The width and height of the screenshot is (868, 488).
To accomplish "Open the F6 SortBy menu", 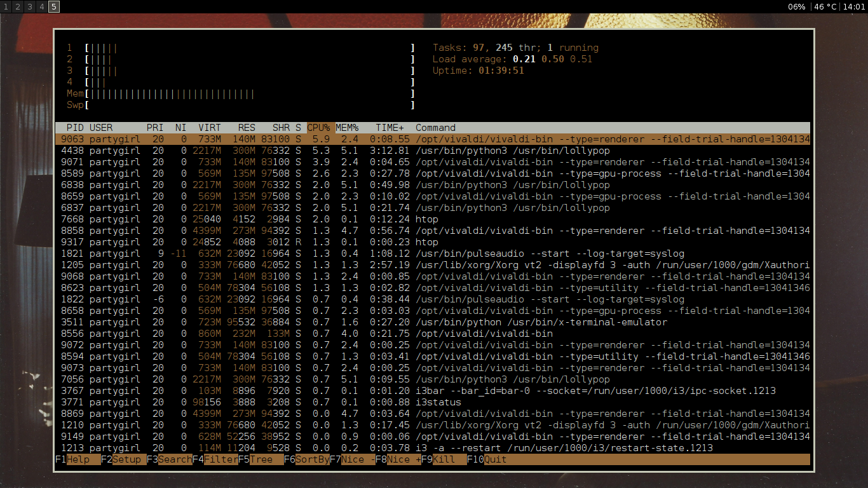I will click(x=306, y=459).
